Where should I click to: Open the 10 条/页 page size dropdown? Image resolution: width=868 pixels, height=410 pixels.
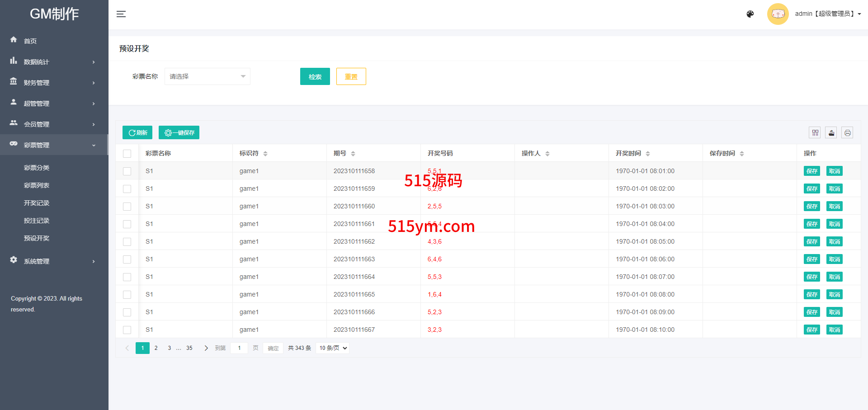[333, 348]
